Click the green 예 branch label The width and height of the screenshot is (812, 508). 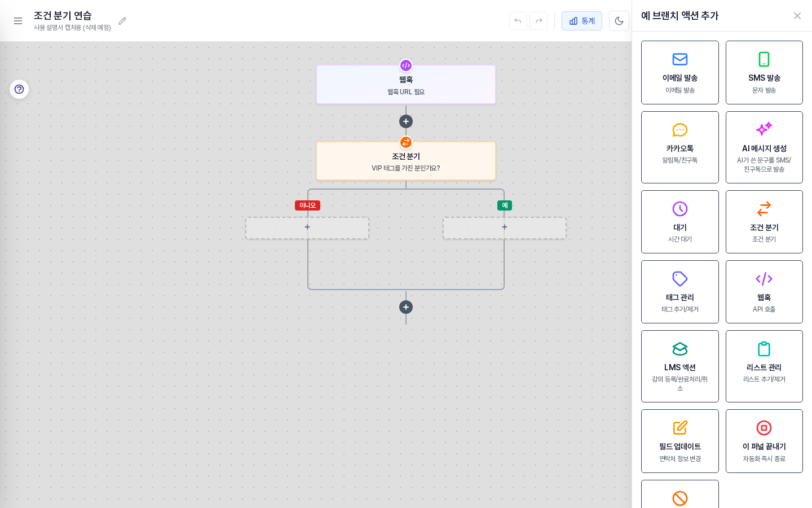505,205
